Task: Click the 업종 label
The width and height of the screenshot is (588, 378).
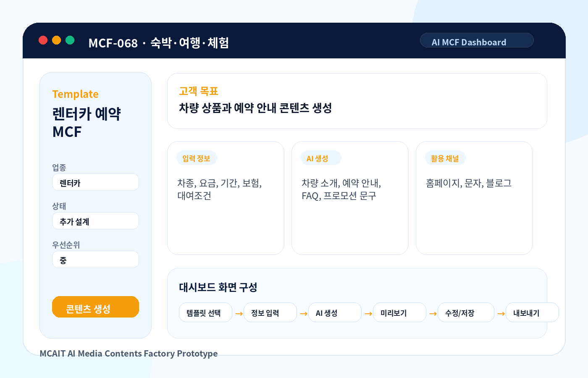Action: tap(59, 168)
